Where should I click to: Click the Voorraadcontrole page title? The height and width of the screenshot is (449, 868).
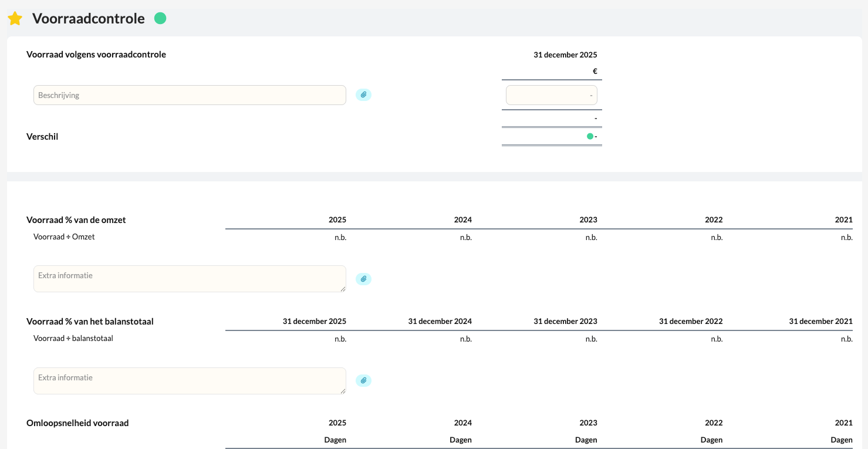[89, 19]
